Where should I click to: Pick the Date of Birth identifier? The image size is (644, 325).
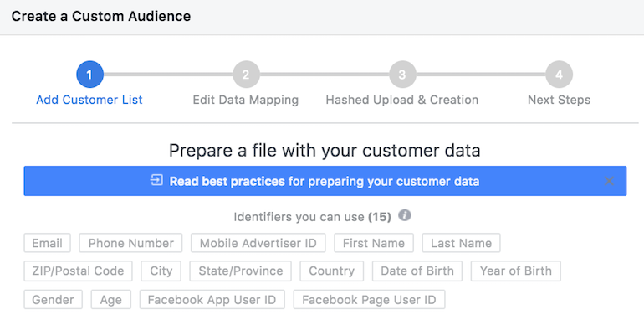[417, 271]
